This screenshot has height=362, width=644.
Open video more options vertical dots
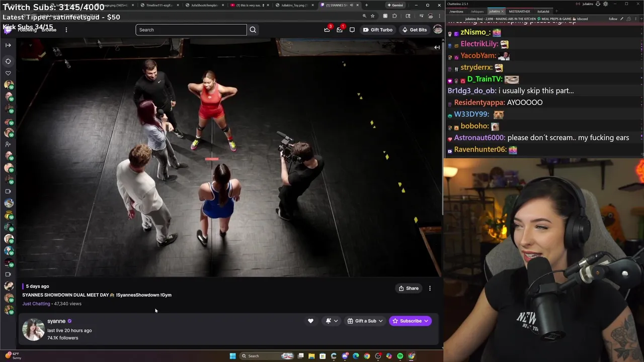[x=430, y=288]
